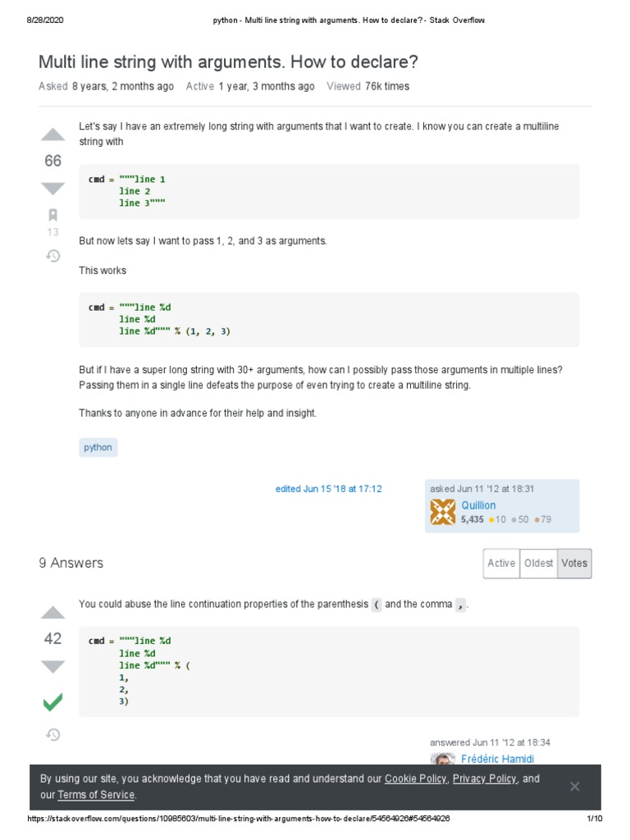
Task: View the edited Jun 15 '18 revision
Action: point(328,489)
